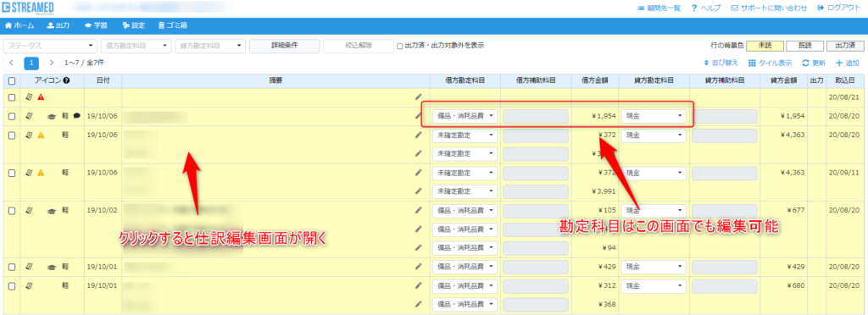Click graduation cap icon in the ¥429 row

pyautogui.click(x=51, y=267)
